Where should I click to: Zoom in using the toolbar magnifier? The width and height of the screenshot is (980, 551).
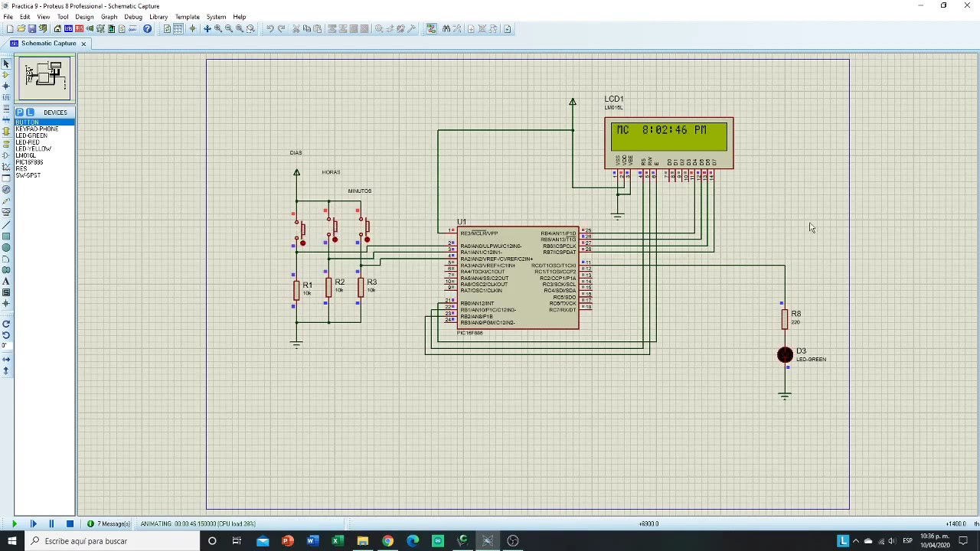tap(218, 29)
